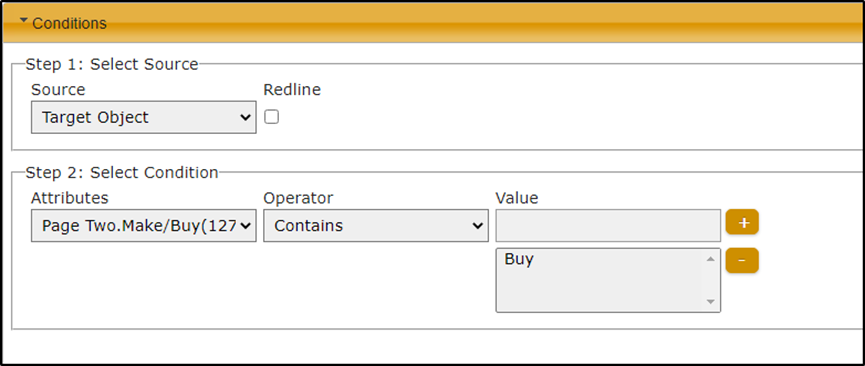The width and height of the screenshot is (865, 366).
Task: Enable the Redline checkbox
Action: [x=271, y=116]
